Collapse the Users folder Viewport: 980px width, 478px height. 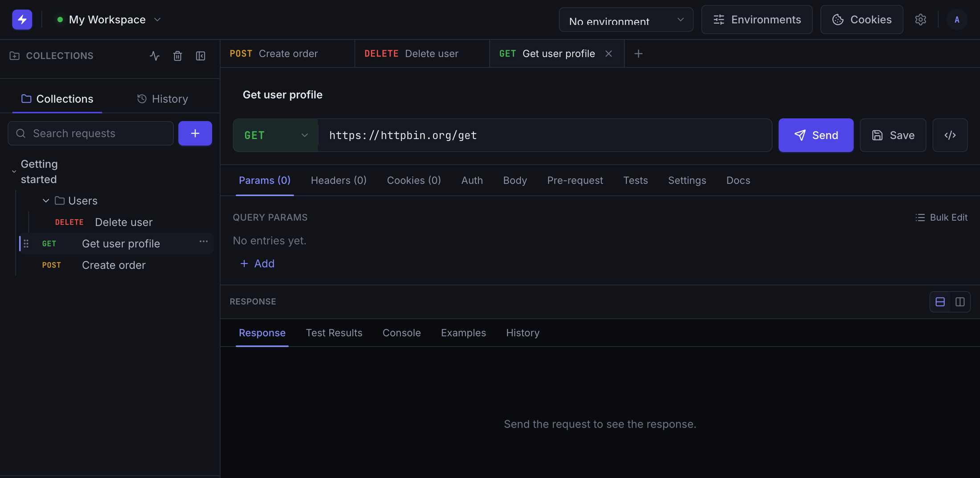click(x=46, y=201)
